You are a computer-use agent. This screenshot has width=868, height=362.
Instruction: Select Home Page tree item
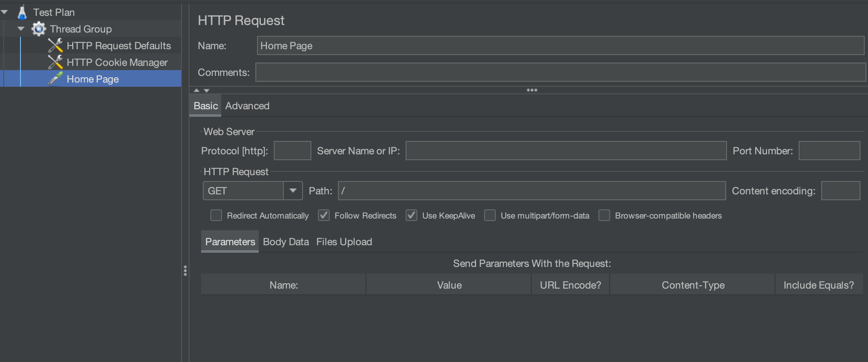93,79
